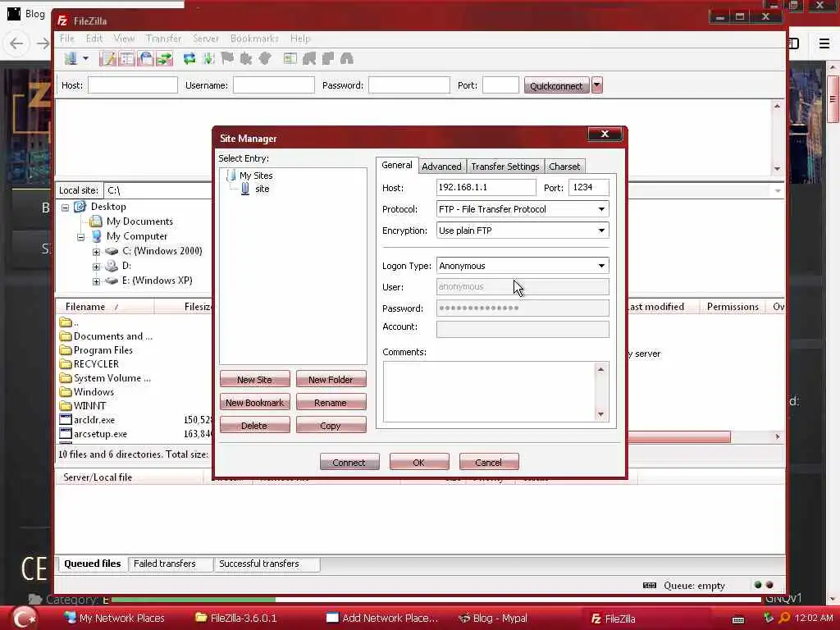Open the Queued files tab
The height and width of the screenshot is (630, 840).
click(92, 564)
